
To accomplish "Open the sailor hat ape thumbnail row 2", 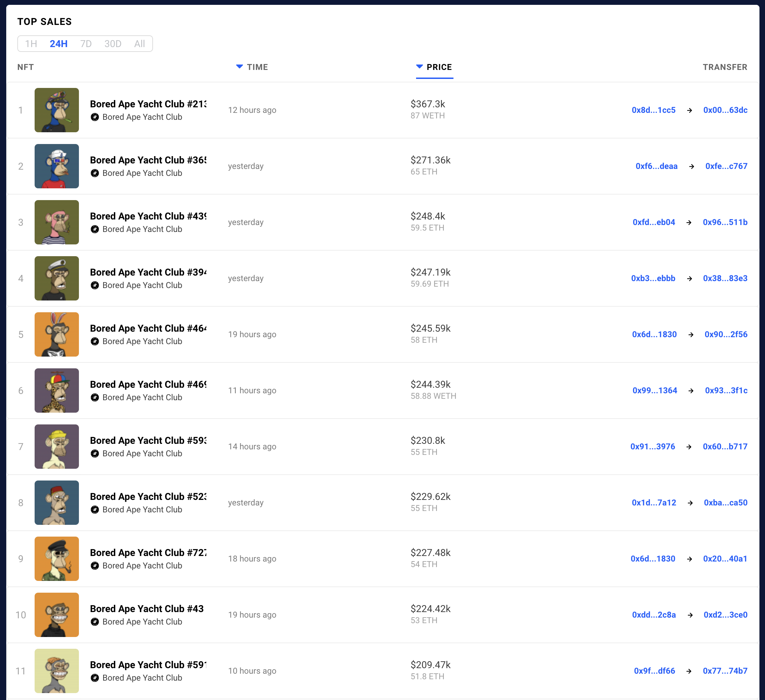I will pyautogui.click(x=56, y=166).
